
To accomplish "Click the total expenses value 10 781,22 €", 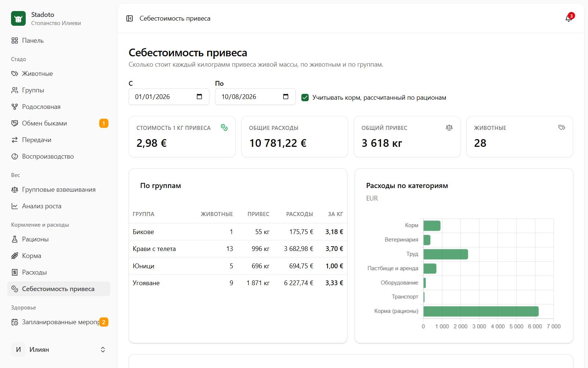I will [x=278, y=143].
